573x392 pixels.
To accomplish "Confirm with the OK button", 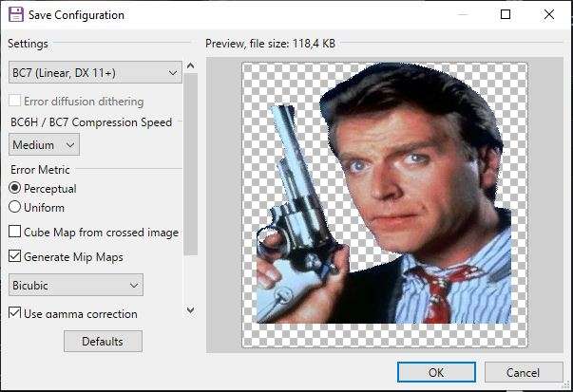I will 436,372.
